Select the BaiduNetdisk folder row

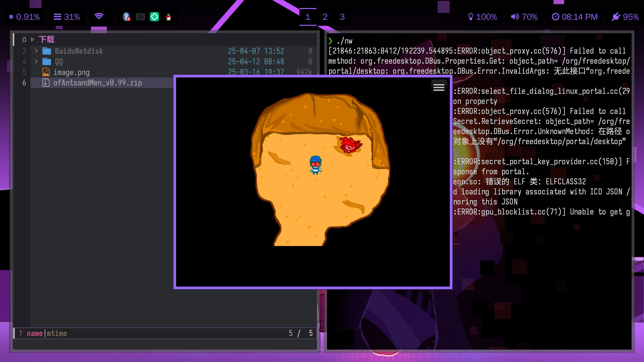[174, 51]
